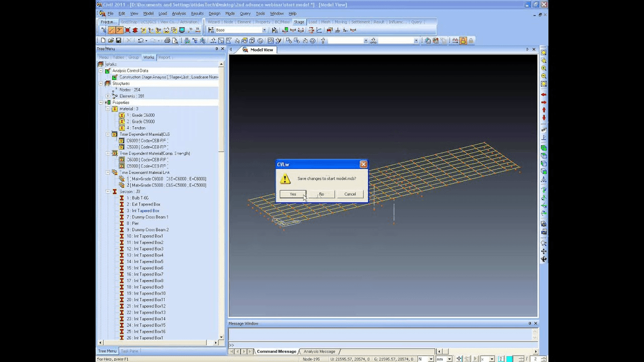Image resolution: width=644 pixels, height=362 pixels.
Task: Open the Results menu
Action: (x=197, y=13)
